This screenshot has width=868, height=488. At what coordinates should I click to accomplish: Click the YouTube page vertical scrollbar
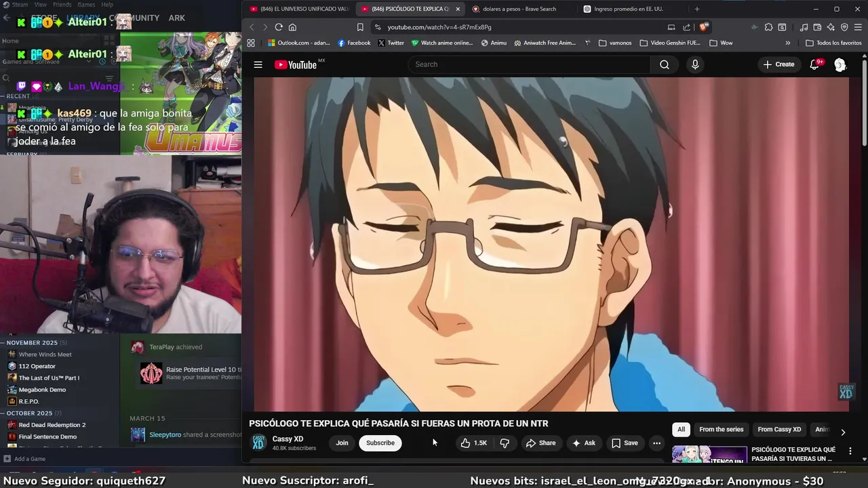click(865, 102)
